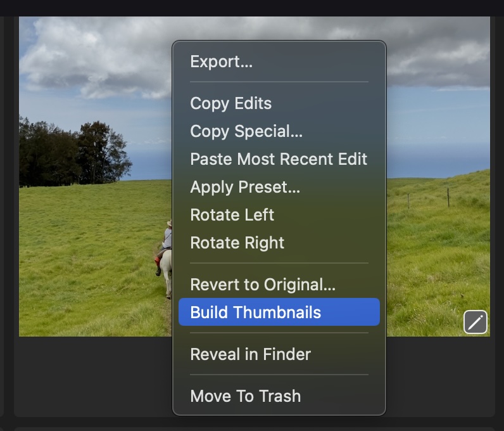The height and width of the screenshot is (431, 504).
Task: Open the Apply Preset... option
Action: [x=245, y=187]
